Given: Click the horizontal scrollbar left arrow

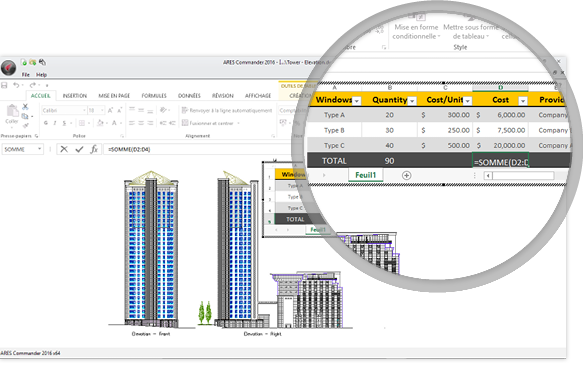Looking at the screenshot, I should tap(488, 176).
